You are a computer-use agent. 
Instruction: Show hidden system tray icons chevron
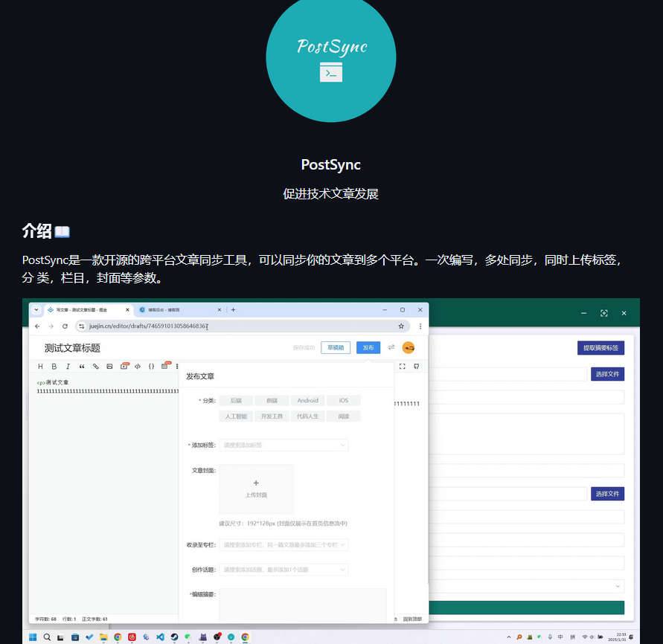[509, 637]
